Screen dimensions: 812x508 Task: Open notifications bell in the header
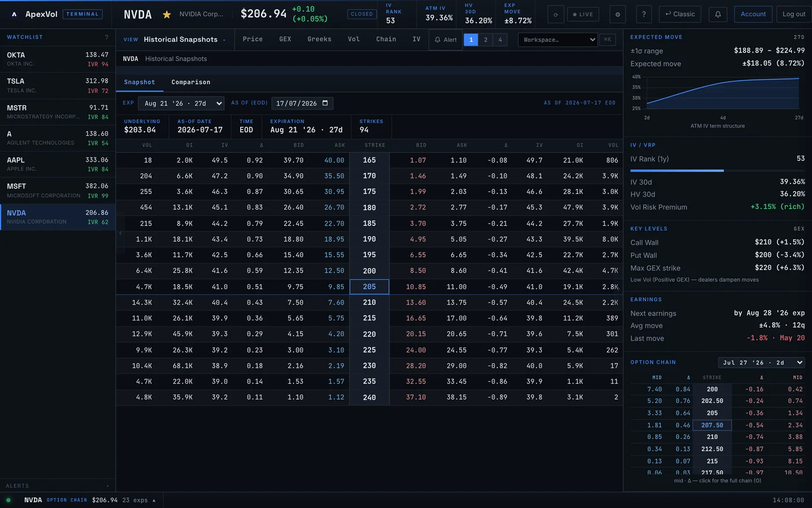pos(718,15)
